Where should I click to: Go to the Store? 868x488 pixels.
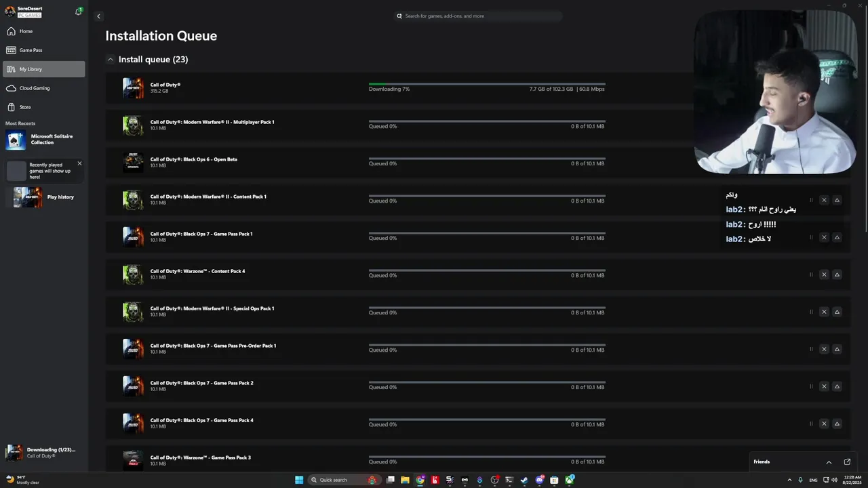point(43,107)
